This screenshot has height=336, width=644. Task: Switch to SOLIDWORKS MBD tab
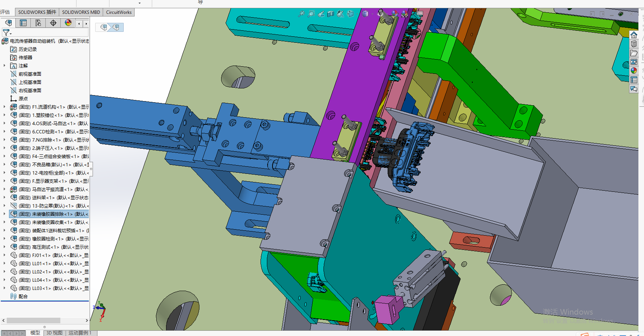coord(81,12)
